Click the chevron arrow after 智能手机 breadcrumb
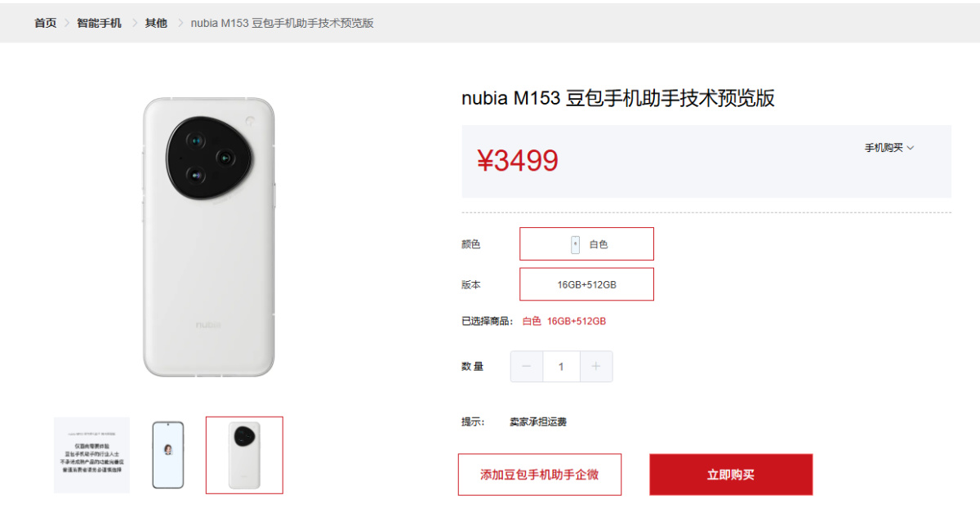This screenshot has height=513, width=980. tap(135, 23)
